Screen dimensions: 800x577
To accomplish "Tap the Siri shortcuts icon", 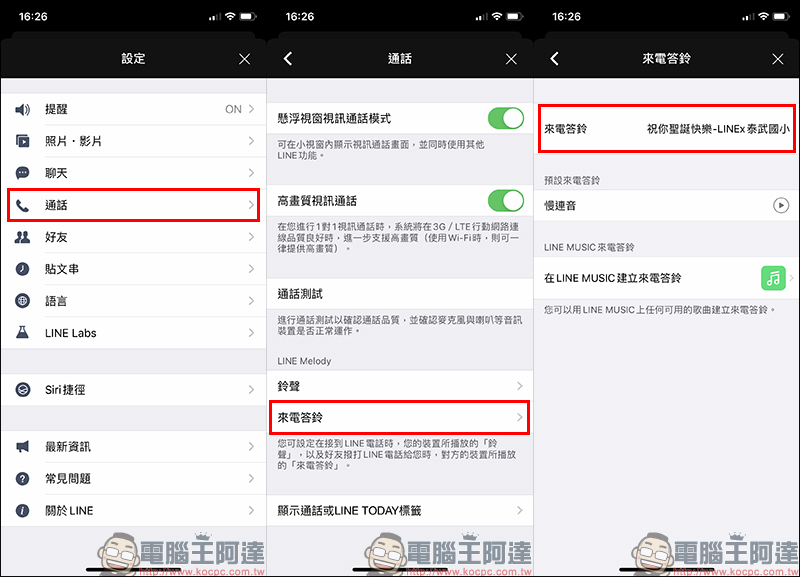I will 22,390.
